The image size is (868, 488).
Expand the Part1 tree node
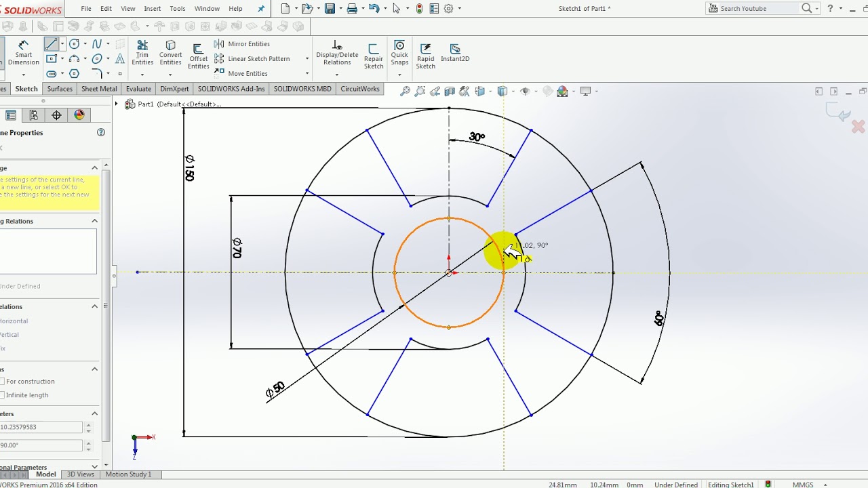(x=117, y=104)
